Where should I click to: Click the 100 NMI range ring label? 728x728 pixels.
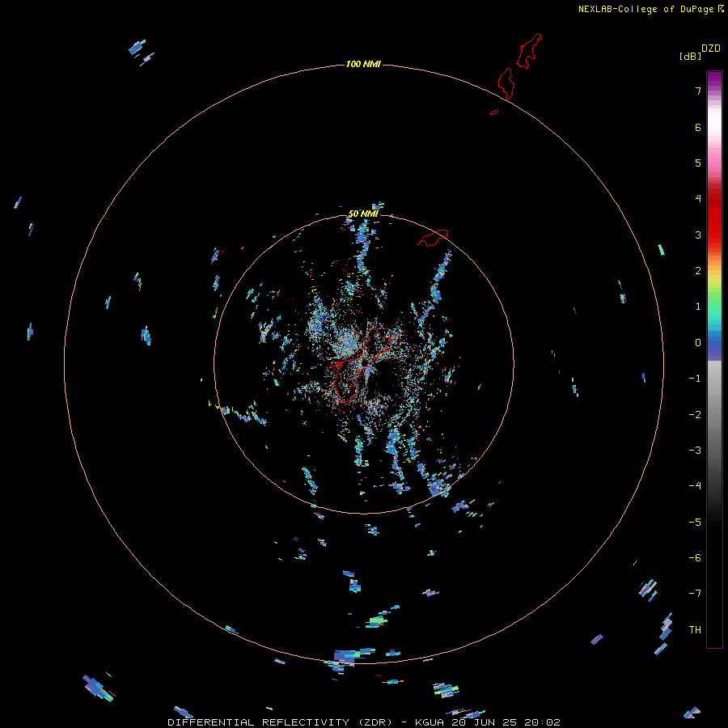click(363, 64)
